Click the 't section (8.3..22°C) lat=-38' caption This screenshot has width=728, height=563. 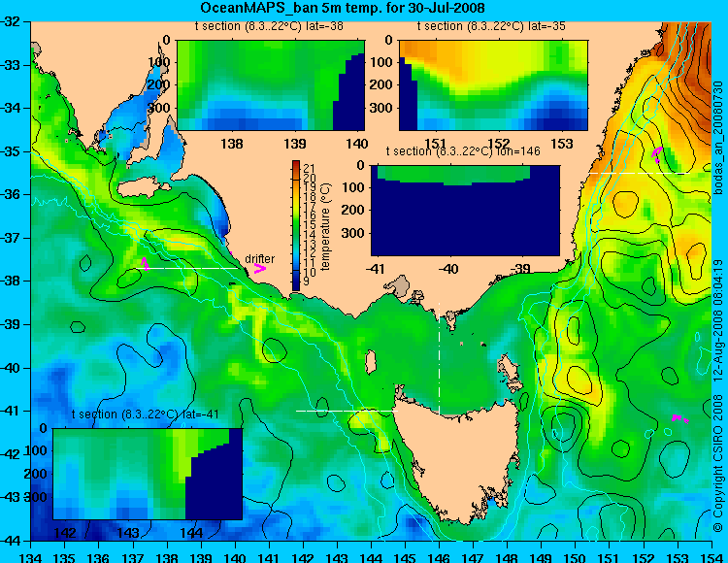click(x=269, y=26)
